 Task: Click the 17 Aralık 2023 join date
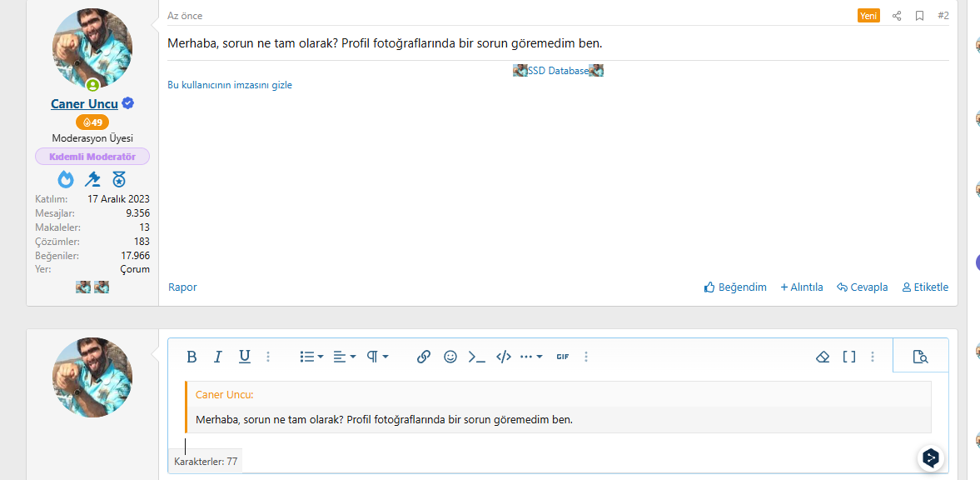pyautogui.click(x=118, y=199)
